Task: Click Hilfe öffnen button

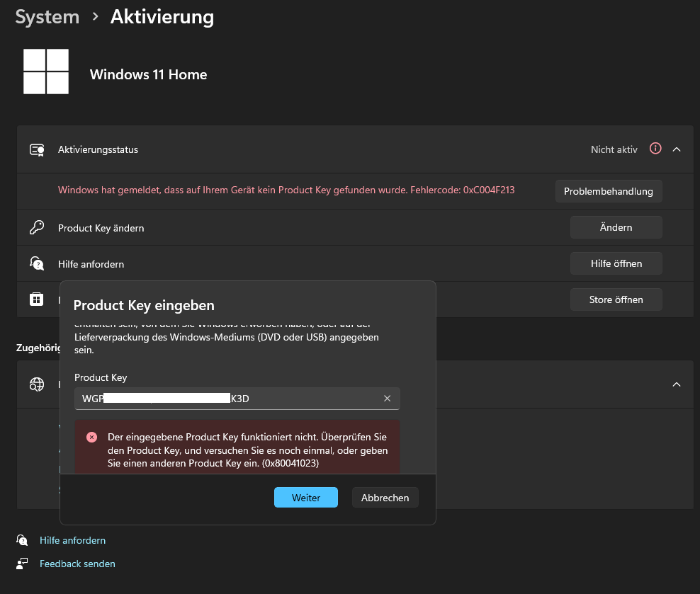Action: click(616, 263)
